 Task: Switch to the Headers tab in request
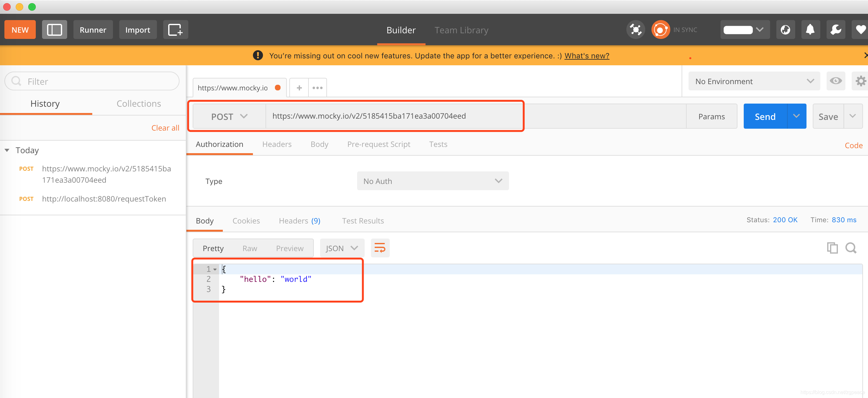click(x=277, y=144)
